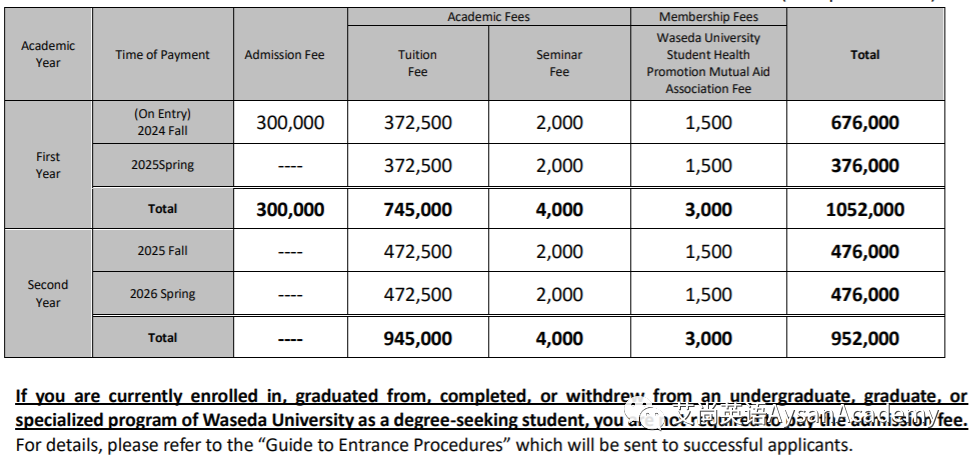Select the 945,000 tuition total cell
The width and height of the screenshot is (971, 459).
(x=418, y=338)
